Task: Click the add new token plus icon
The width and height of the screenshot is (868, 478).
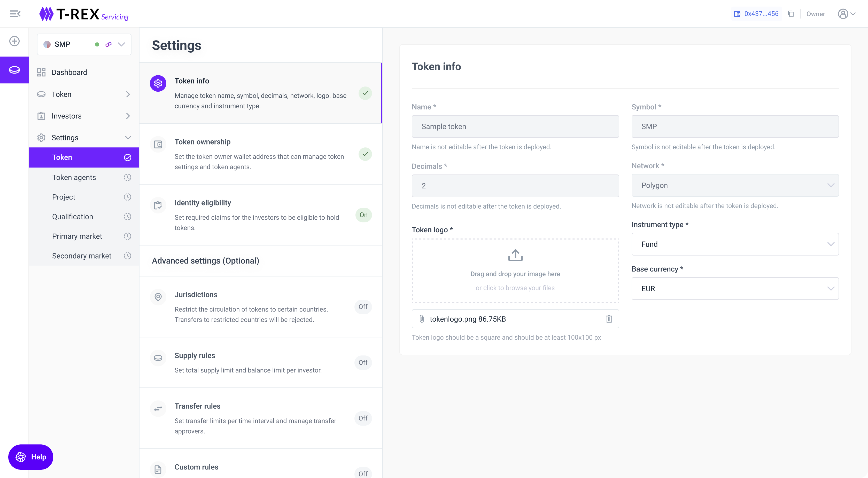Action: [14, 41]
